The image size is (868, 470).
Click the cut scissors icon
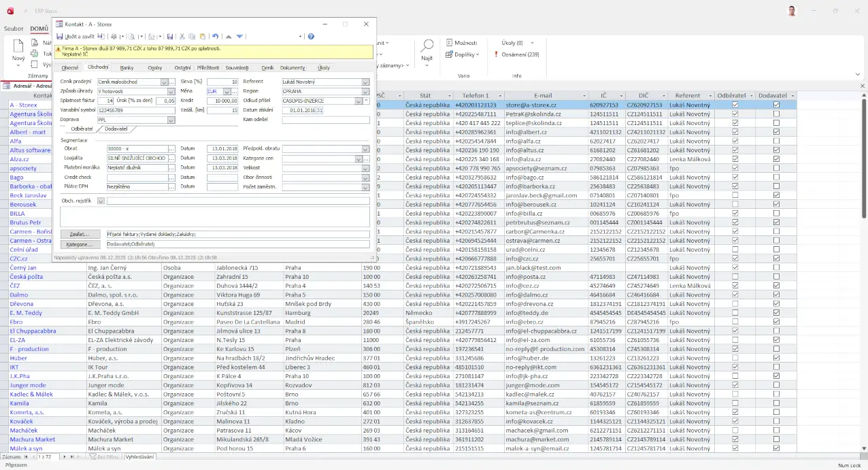click(x=182, y=36)
